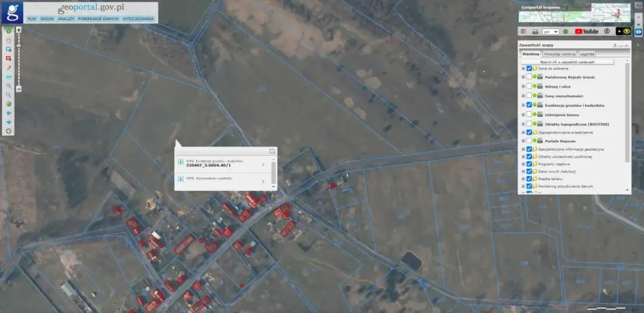Screen dimensions: 644x313
Task: Show full extent with globe icon
Action: click(x=9, y=104)
